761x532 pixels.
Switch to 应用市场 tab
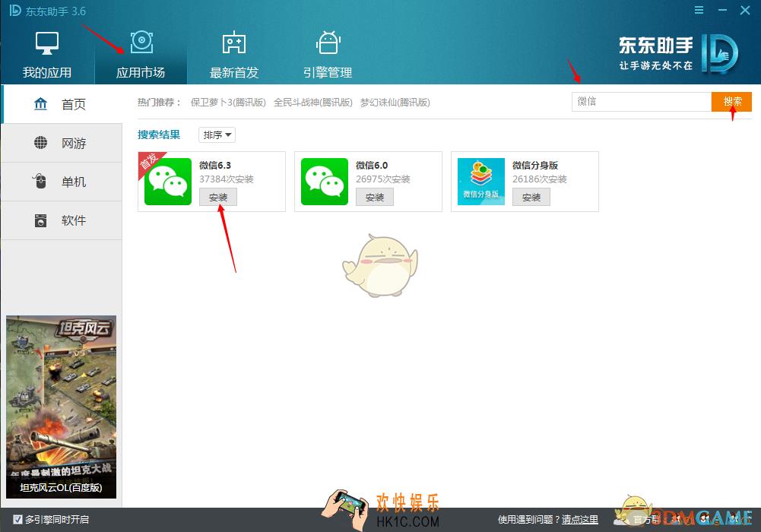click(x=141, y=54)
